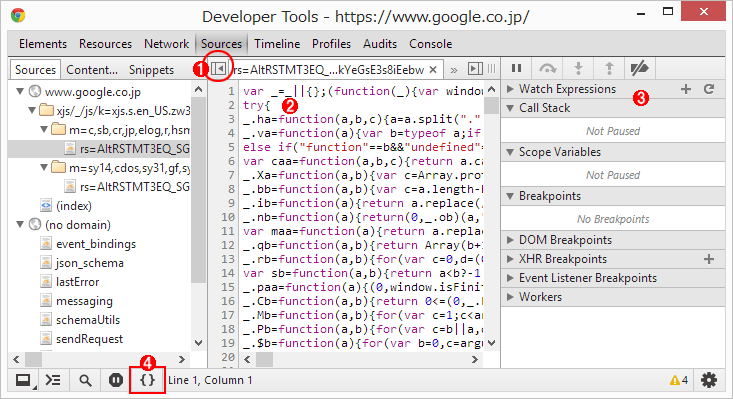
Task: Add a watch expression with plus icon
Action: point(686,89)
